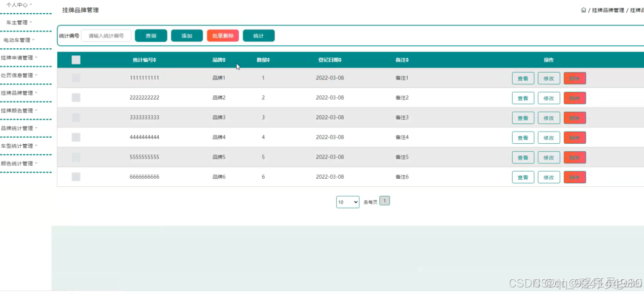This screenshot has height=294, width=644.
Task: Open 处罚信息管理 in the sidebar
Action: pyautogui.click(x=19, y=75)
